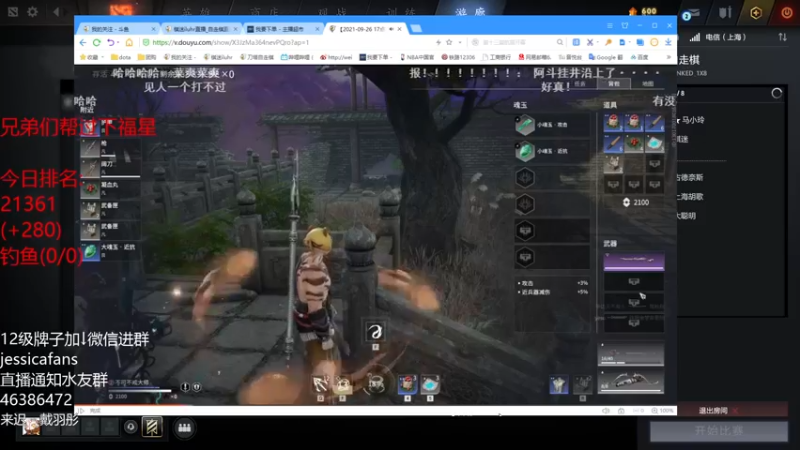The image size is (800, 450).
Task: Select the second 小魂玉 green jade slot
Action: 552,151
